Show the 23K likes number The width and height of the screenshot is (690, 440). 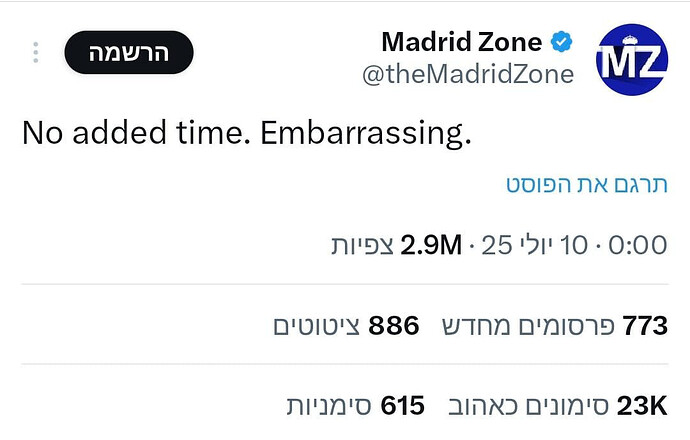(642, 406)
